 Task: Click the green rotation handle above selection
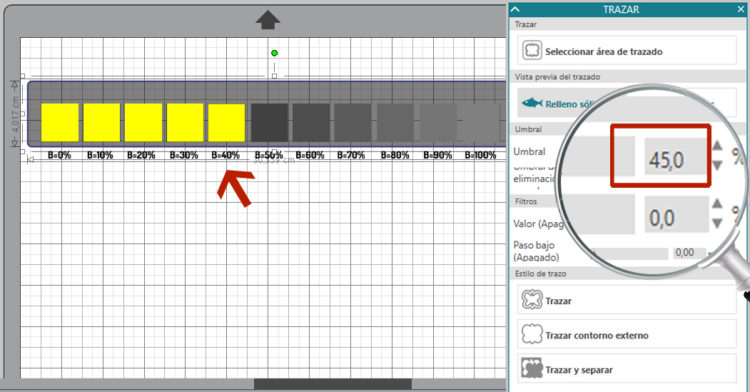tap(274, 53)
